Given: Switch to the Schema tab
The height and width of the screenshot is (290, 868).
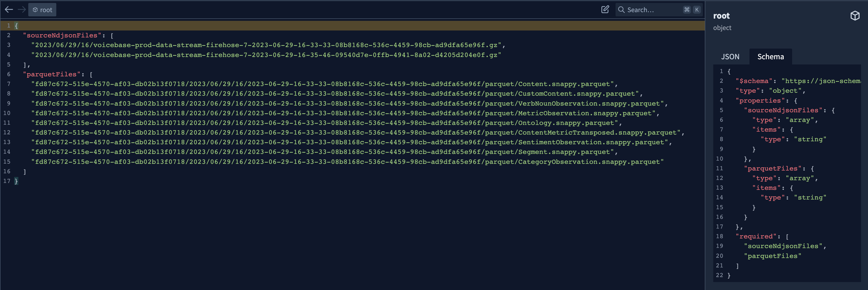Looking at the screenshot, I should click(771, 57).
